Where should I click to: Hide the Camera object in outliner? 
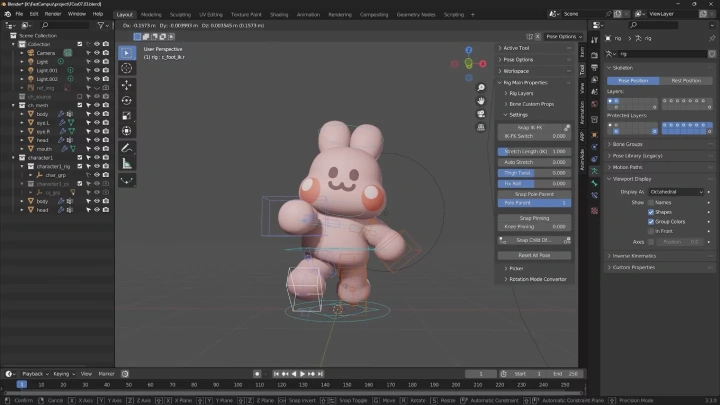coord(97,53)
